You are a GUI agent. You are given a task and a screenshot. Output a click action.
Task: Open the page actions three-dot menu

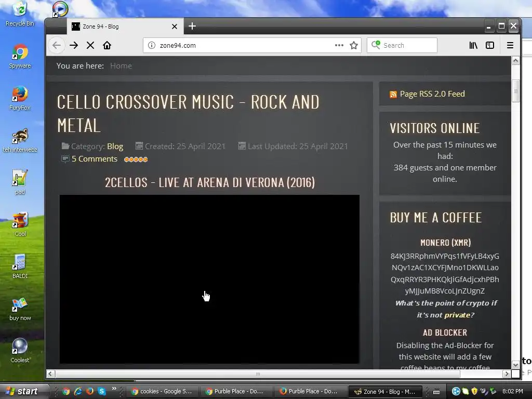[x=339, y=46]
